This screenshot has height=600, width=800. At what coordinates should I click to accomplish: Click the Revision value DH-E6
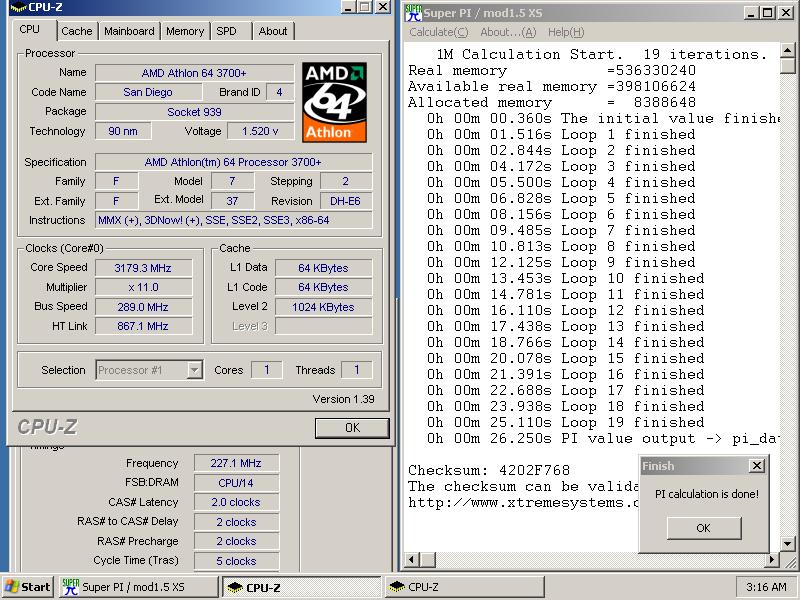[x=345, y=201]
